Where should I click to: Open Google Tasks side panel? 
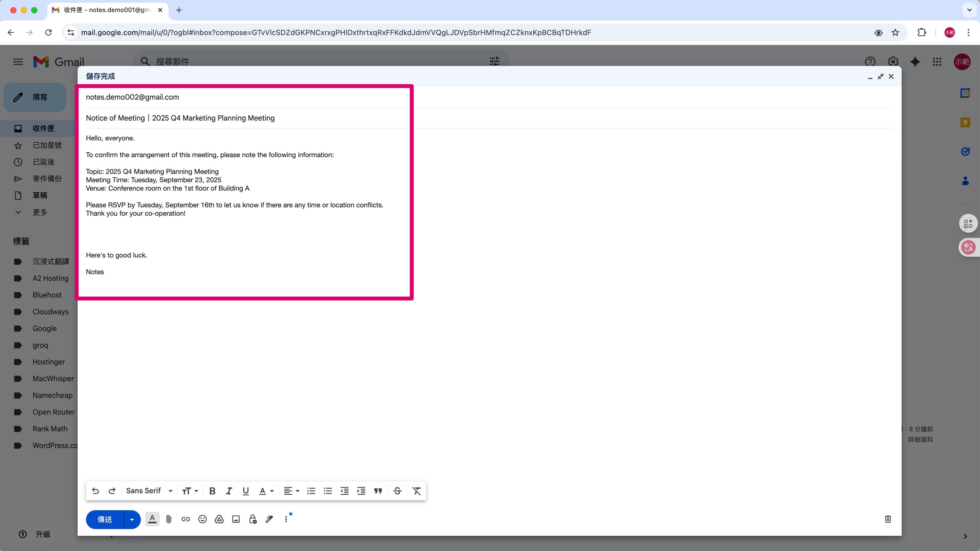pyautogui.click(x=965, y=152)
